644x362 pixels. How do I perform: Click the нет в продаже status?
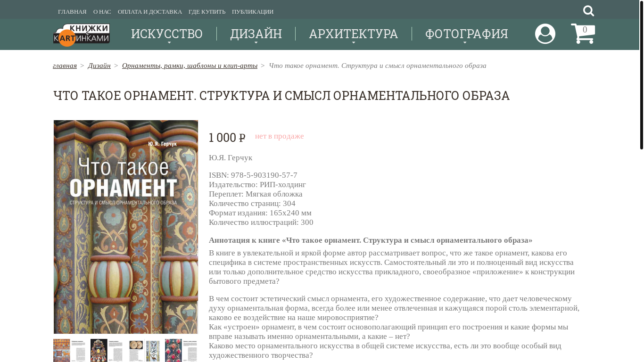pos(280,136)
